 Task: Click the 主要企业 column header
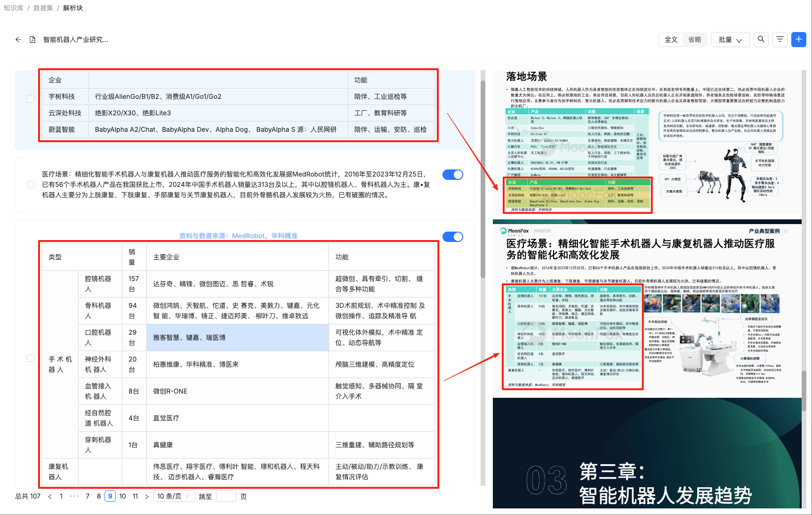click(238, 257)
